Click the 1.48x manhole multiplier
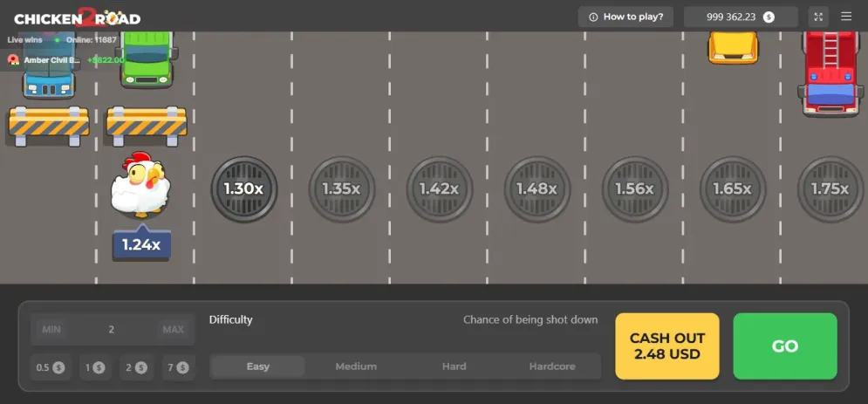Viewport: 868px width, 404px height. point(537,189)
